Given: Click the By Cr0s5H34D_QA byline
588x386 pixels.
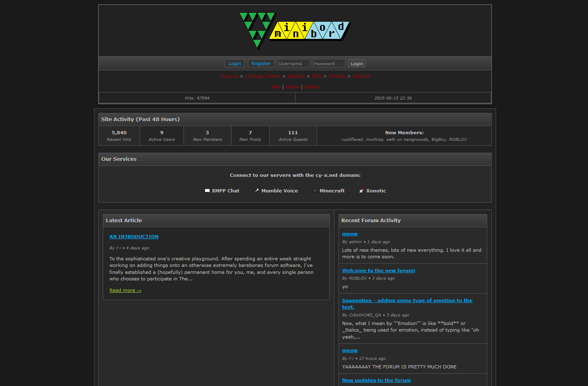Looking at the screenshot, I should (376, 315).
